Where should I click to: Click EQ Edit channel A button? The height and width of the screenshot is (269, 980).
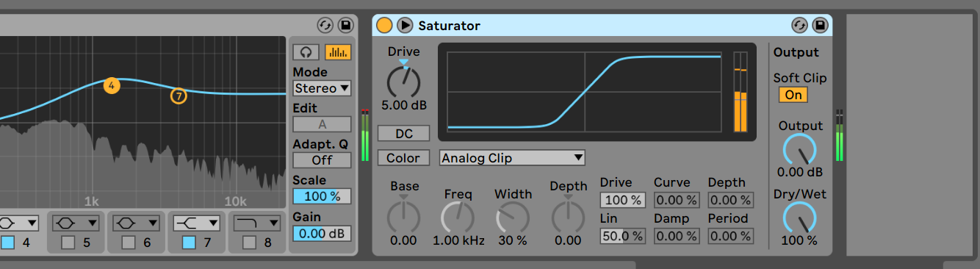pyautogui.click(x=322, y=124)
